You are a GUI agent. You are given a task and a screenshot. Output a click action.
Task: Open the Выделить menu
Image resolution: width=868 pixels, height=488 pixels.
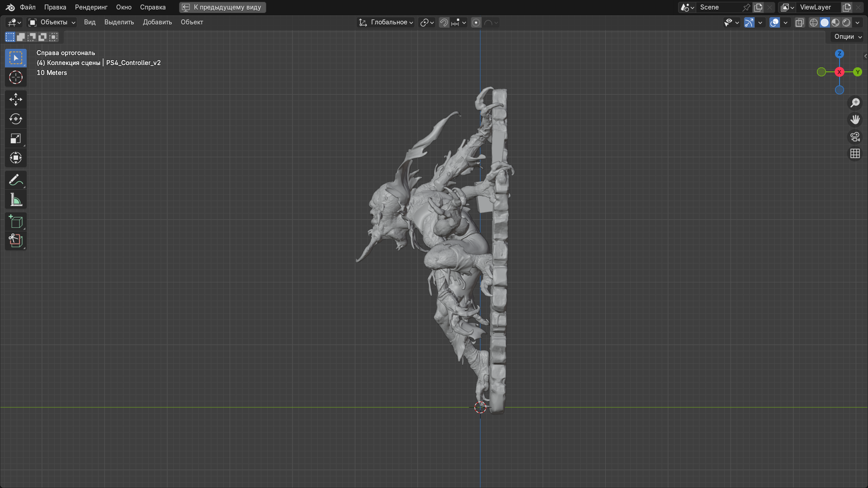pyautogui.click(x=119, y=22)
